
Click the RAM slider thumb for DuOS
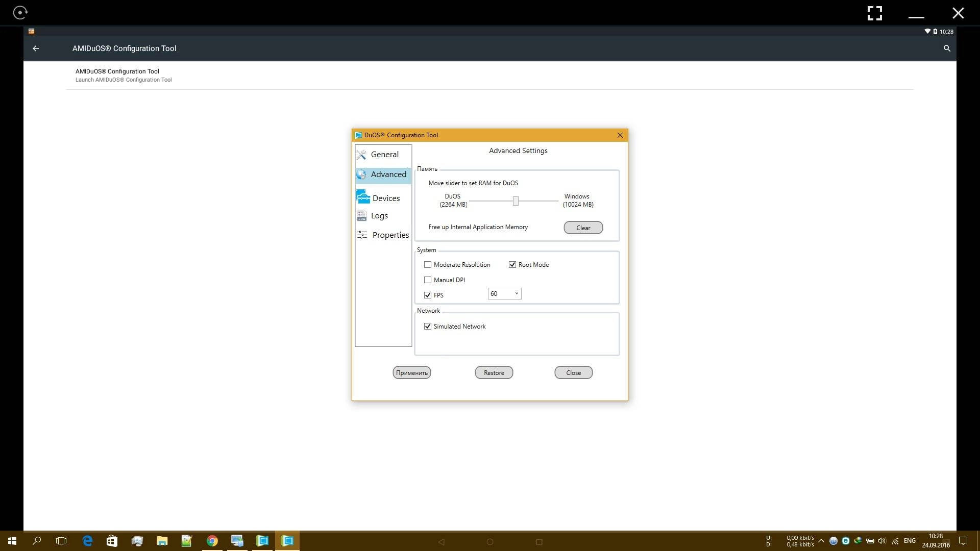click(516, 201)
